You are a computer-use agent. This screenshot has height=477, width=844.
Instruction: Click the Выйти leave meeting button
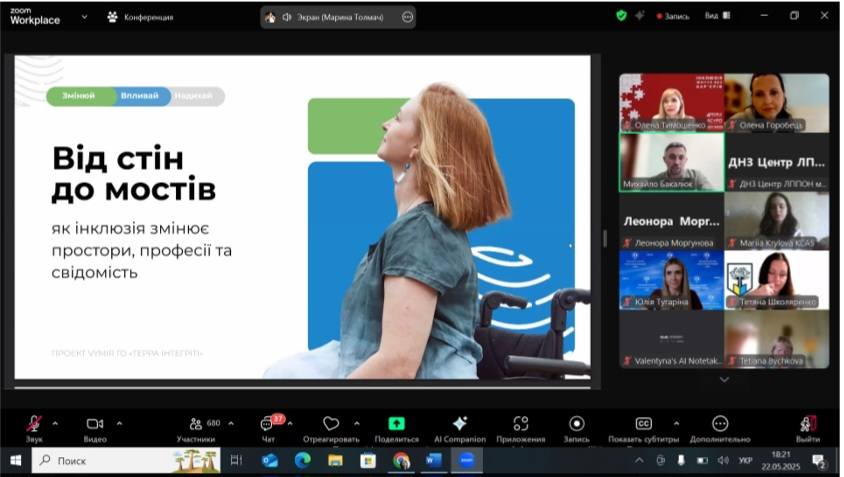(x=808, y=424)
